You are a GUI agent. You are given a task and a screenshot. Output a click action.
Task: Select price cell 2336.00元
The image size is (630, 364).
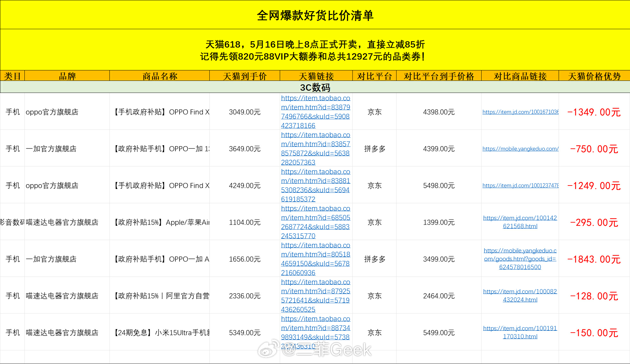(245, 296)
